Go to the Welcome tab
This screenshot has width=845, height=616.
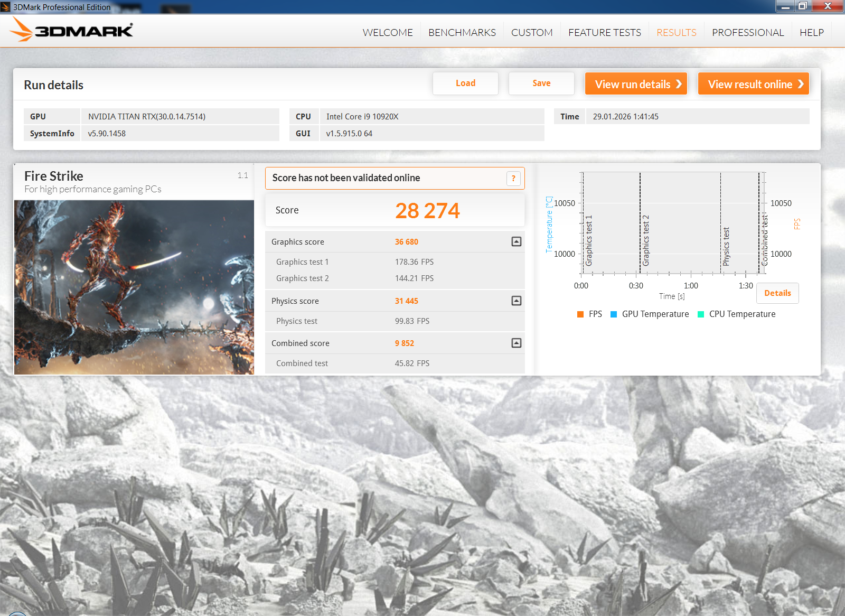(x=388, y=33)
